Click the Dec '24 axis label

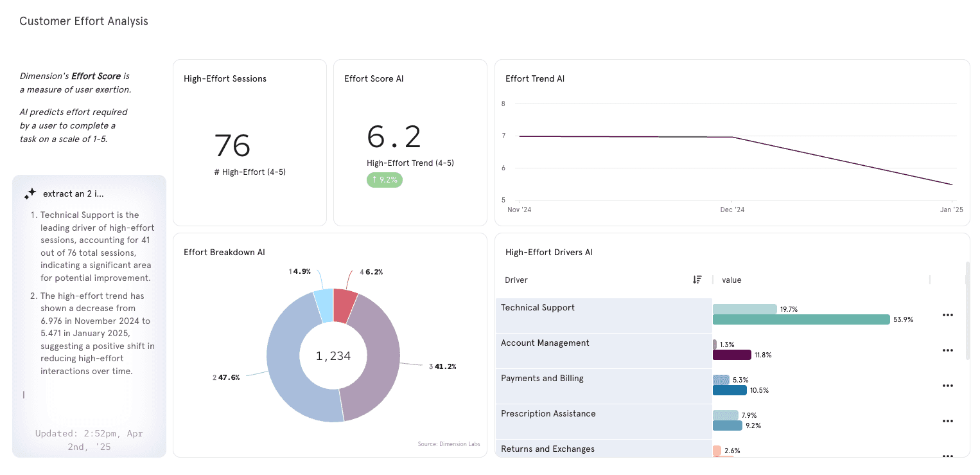click(733, 210)
